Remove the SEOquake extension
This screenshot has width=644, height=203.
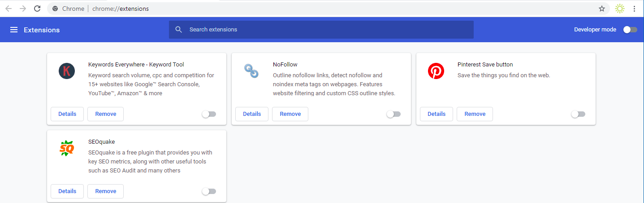click(x=106, y=191)
